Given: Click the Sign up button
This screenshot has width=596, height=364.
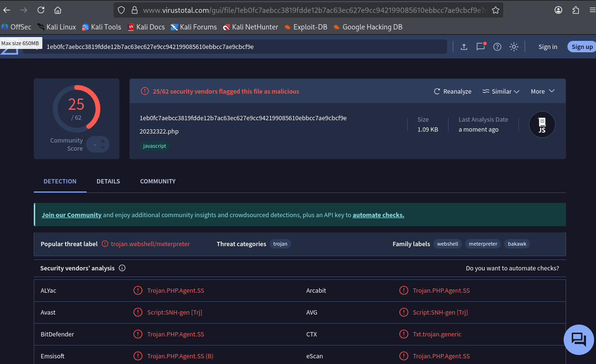Looking at the screenshot, I should point(582,47).
